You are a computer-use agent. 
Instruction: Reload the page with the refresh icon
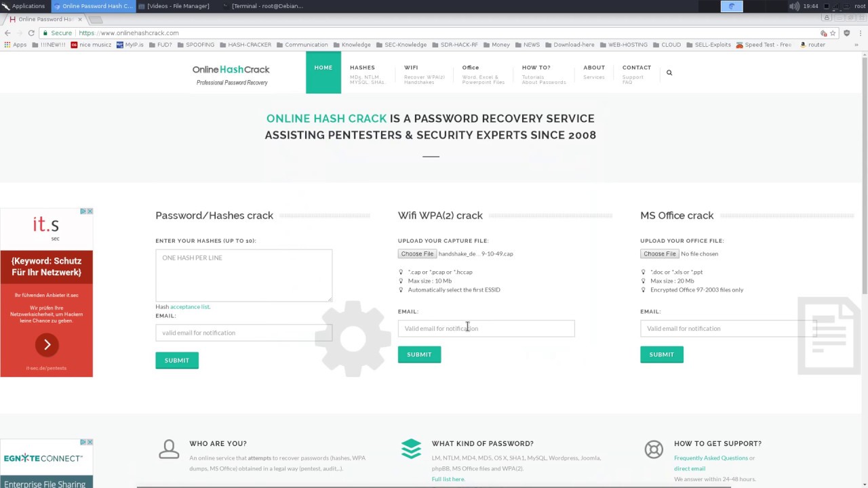(31, 33)
